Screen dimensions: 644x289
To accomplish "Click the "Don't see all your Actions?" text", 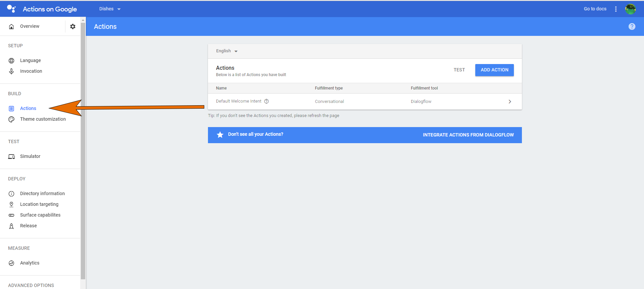I will pos(256,134).
